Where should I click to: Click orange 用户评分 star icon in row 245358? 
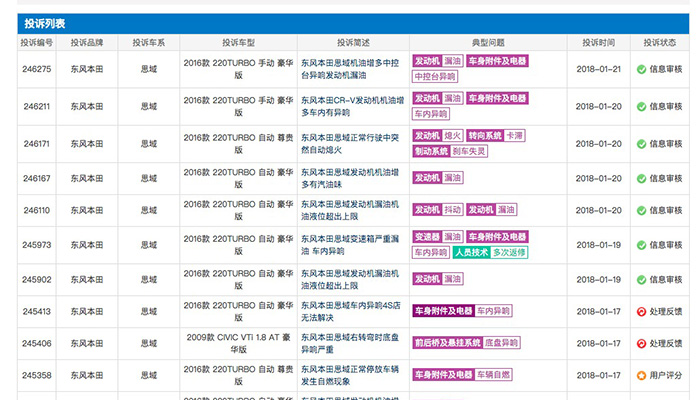point(642,375)
